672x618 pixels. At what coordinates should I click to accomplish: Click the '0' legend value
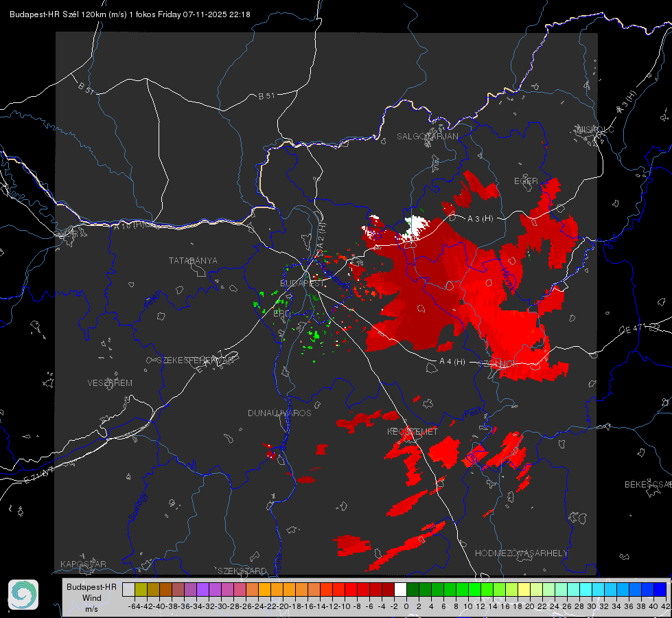pos(406,606)
